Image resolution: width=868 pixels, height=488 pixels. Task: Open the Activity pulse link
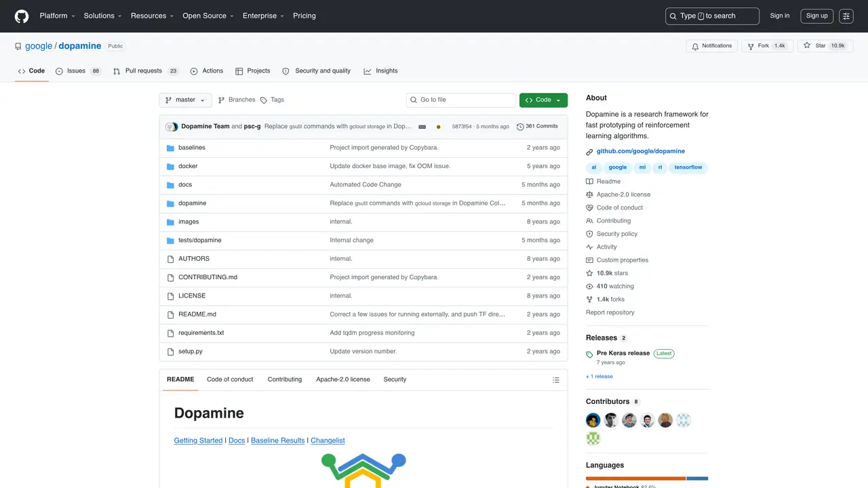(601, 247)
